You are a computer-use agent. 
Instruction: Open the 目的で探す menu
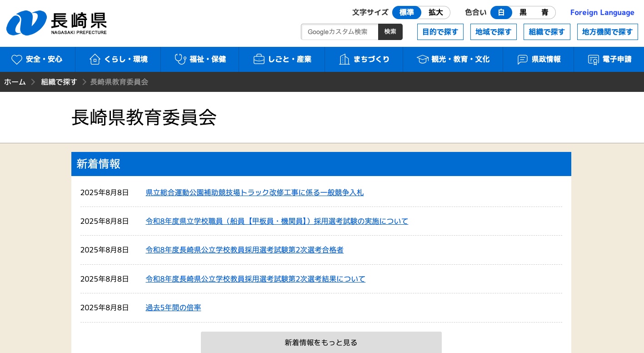point(440,32)
